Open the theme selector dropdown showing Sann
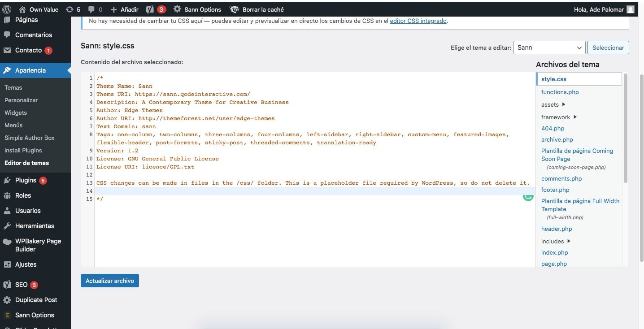Image resolution: width=644 pixels, height=329 pixels. (549, 48)
